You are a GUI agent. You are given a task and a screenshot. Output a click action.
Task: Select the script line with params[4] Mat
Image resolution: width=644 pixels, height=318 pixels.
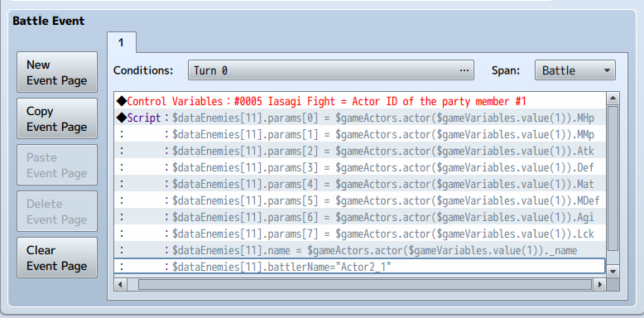[x=360, y=184]
